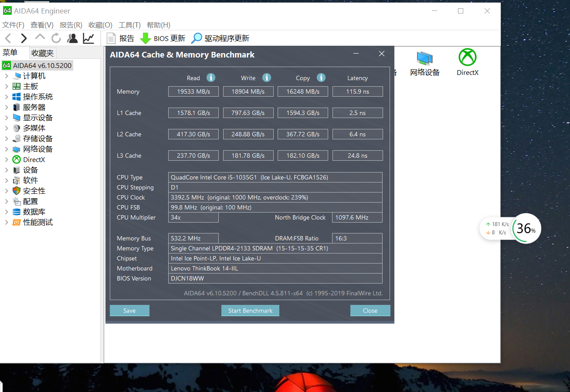The width and height of the screenshot is (570, 392).
Task: Select the 配置 tree item
Action: click(31, 202)
